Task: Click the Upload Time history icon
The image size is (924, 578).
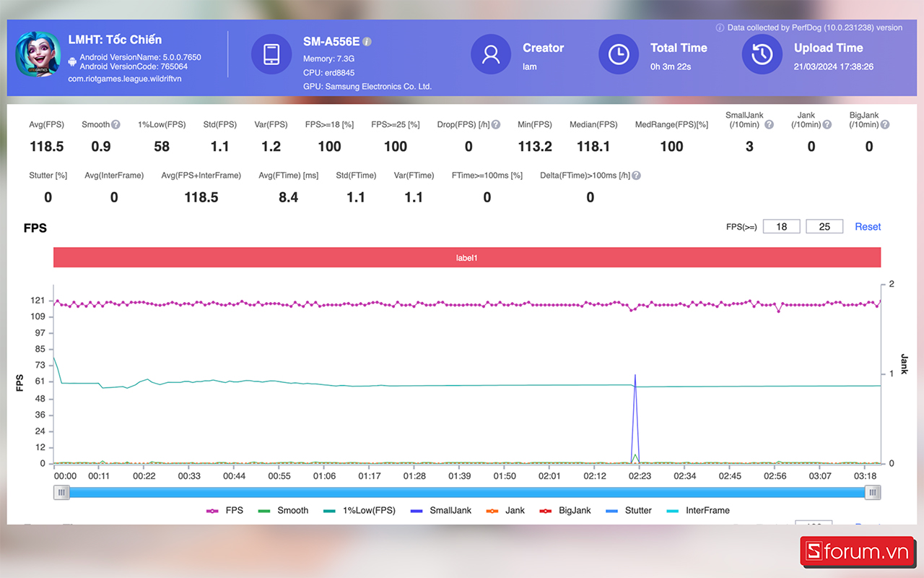Action: (762, 54)
